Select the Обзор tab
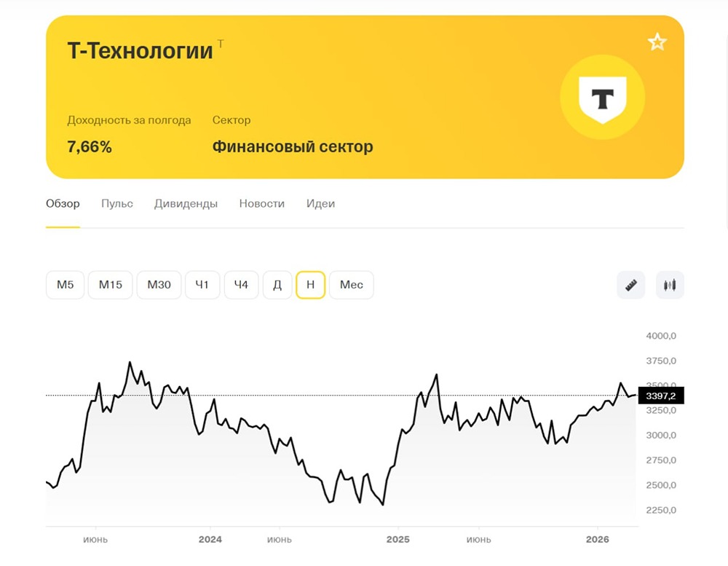Viewport: 728px width, 566px height. tap(63, 204)
